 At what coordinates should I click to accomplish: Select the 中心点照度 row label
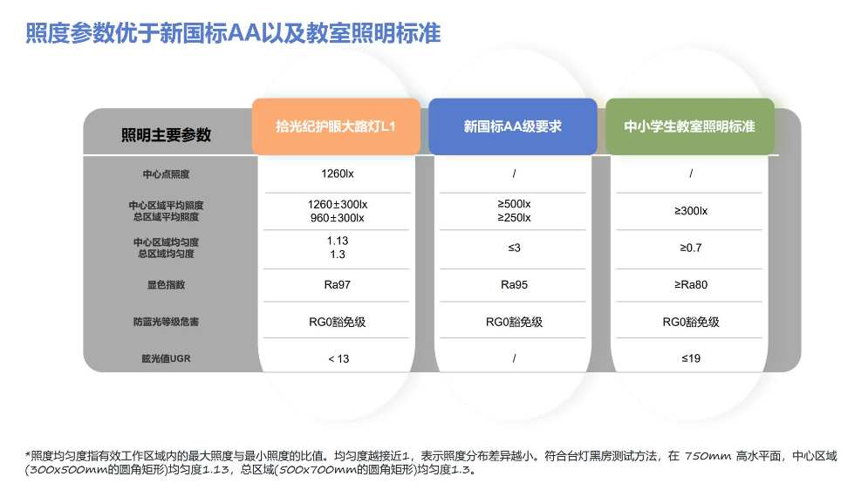click(x=166, y=174)
